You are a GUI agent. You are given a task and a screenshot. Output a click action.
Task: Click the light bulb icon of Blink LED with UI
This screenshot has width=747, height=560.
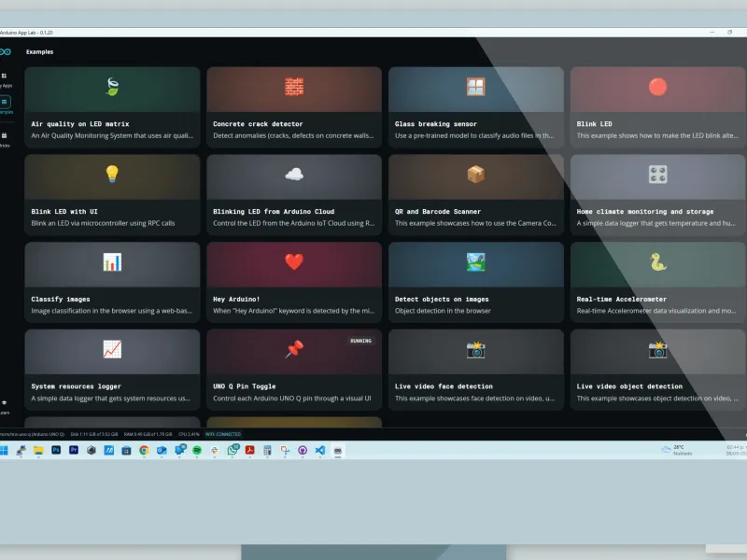click(112, 175)
